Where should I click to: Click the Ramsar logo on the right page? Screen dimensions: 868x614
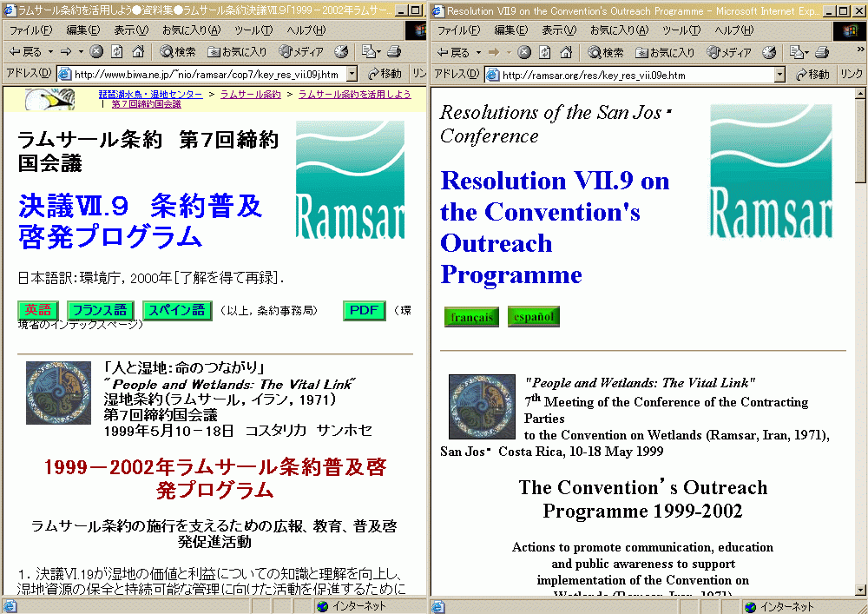point(771,171)
